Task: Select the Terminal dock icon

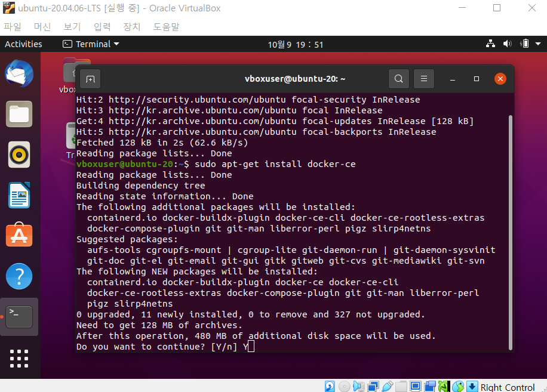Action: pyautogui.click(x=19, y=317)
